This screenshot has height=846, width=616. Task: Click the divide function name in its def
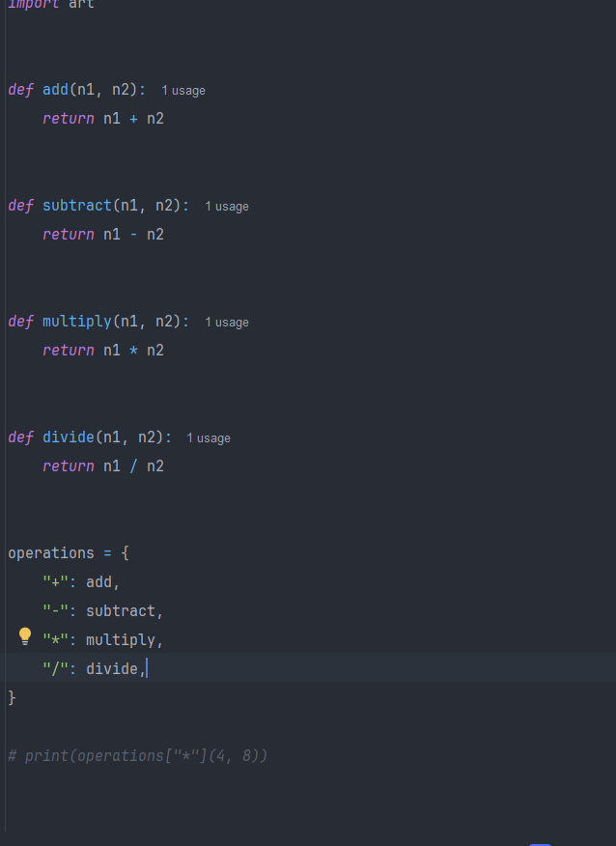coord(69,437)
